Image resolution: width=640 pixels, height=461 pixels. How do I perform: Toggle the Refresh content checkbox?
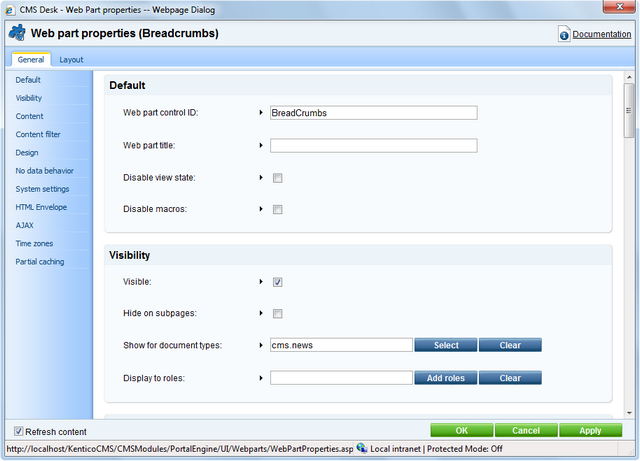(x=19, y=431)
